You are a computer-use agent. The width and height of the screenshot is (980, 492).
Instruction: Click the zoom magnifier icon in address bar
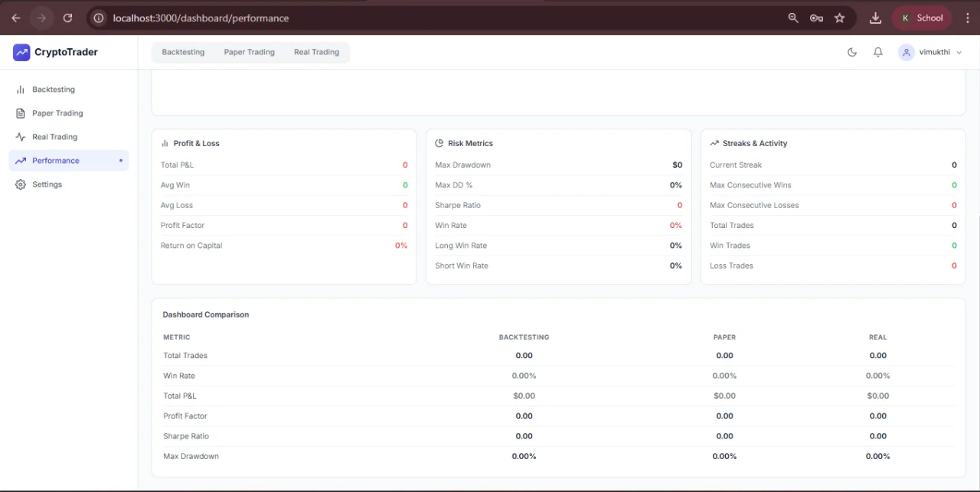point(793,18)
